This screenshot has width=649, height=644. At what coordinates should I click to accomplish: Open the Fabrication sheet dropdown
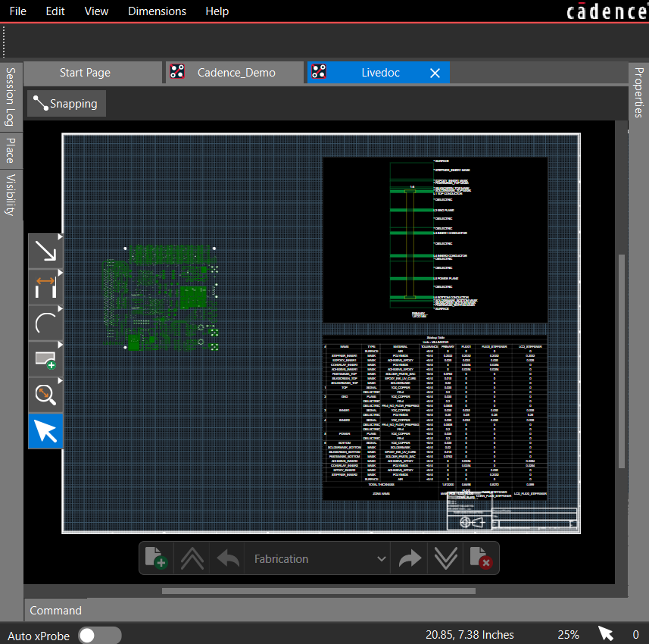318,558
